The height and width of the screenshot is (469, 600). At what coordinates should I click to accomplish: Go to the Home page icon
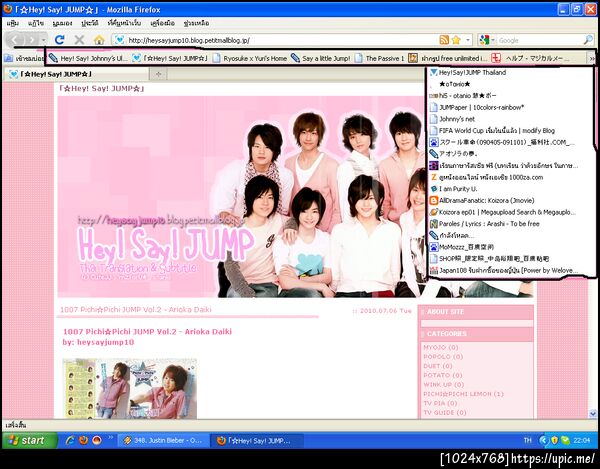tap(99, 40)
